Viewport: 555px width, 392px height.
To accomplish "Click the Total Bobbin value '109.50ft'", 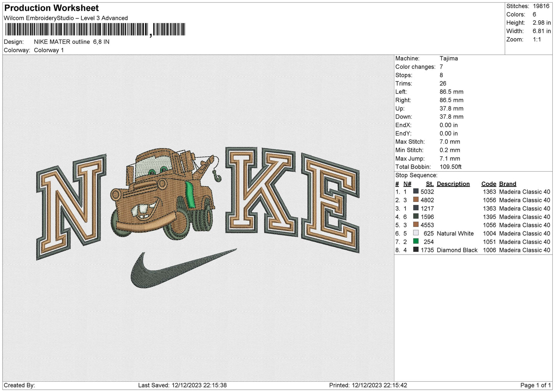I will click(x=451, y=167).
